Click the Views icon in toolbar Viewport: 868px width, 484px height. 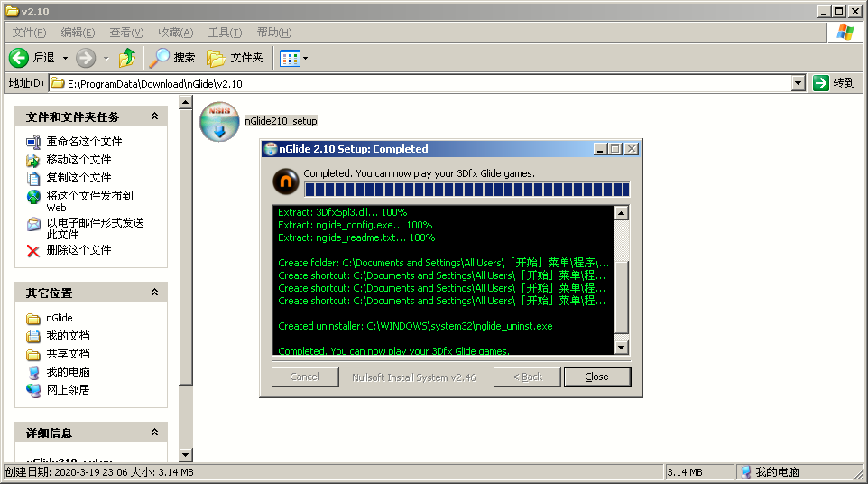290,58
